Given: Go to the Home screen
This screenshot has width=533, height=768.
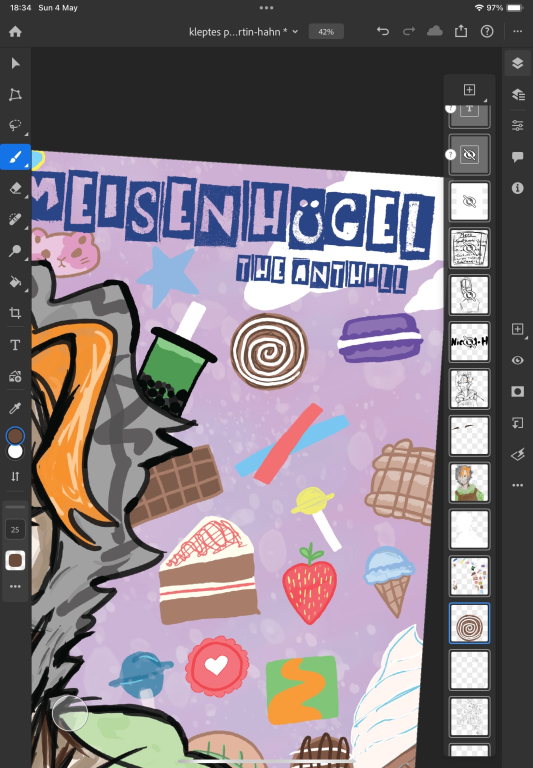Looking at the screenshot, I should click(x=15, y=32).
